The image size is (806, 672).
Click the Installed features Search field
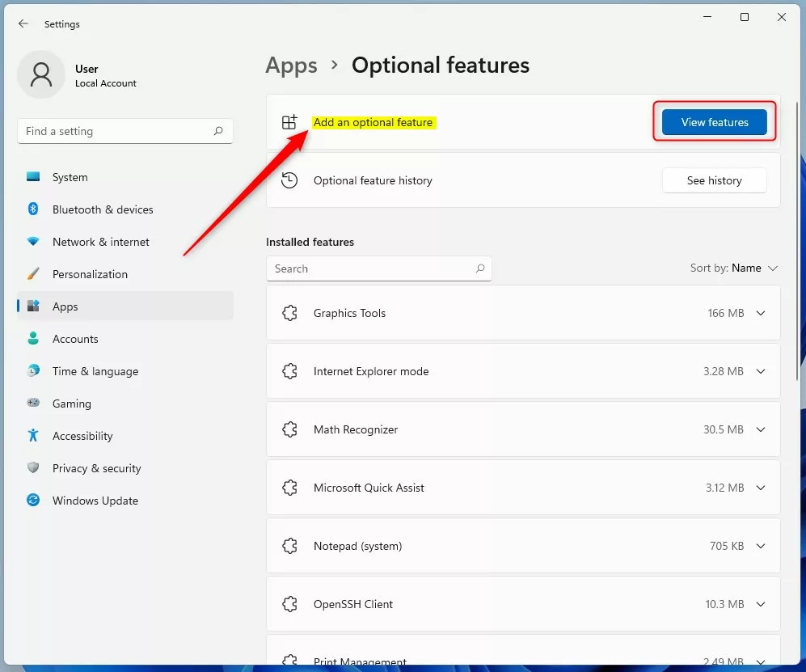point(379,268)
